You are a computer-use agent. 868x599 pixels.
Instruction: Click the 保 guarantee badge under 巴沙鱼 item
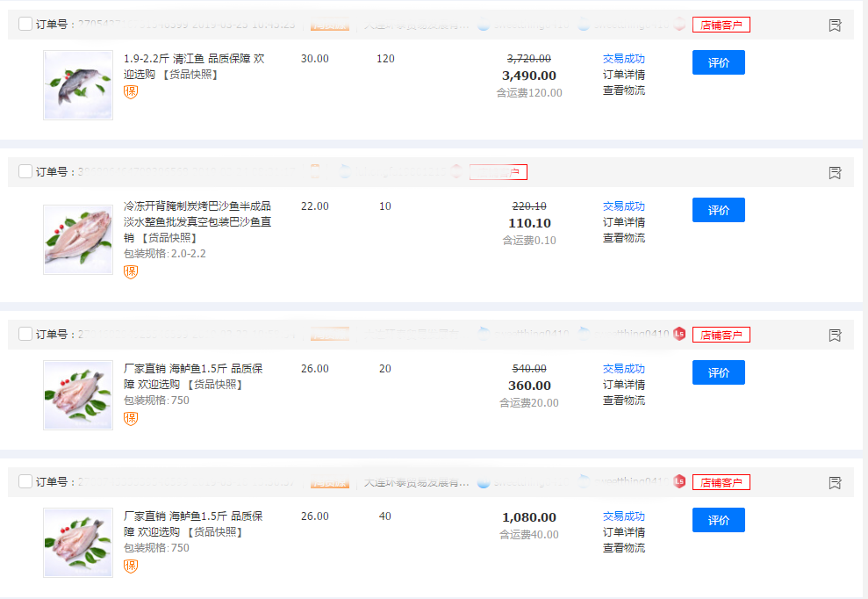pyautogui.click(x=131, y=271)
